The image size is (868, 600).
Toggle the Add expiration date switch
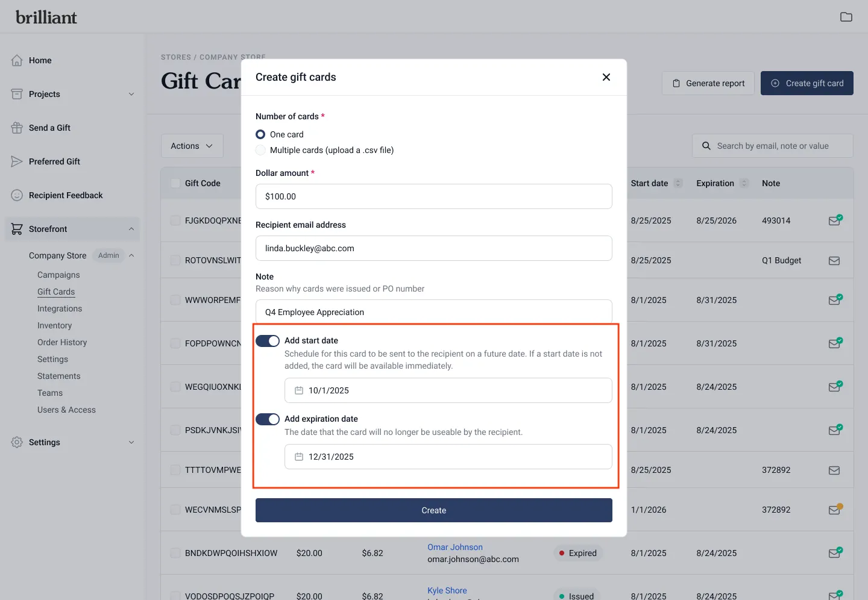[x=268, y=419]
